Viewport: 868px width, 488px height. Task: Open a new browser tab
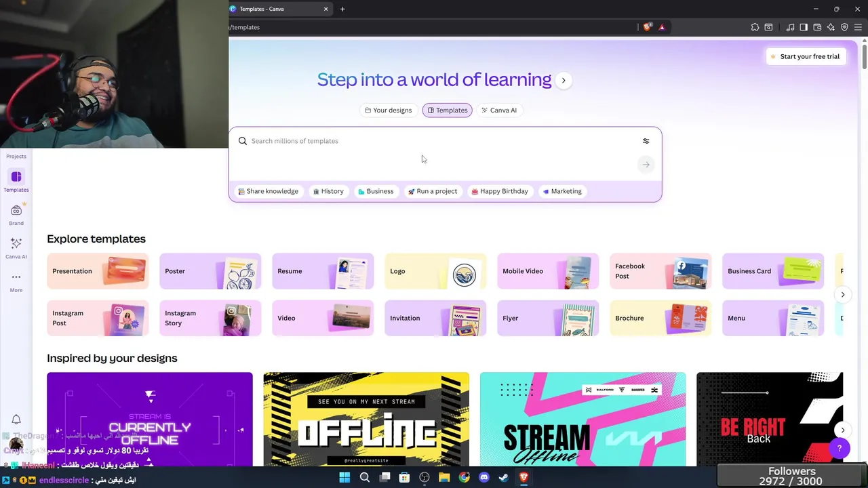tap(342, 9)
